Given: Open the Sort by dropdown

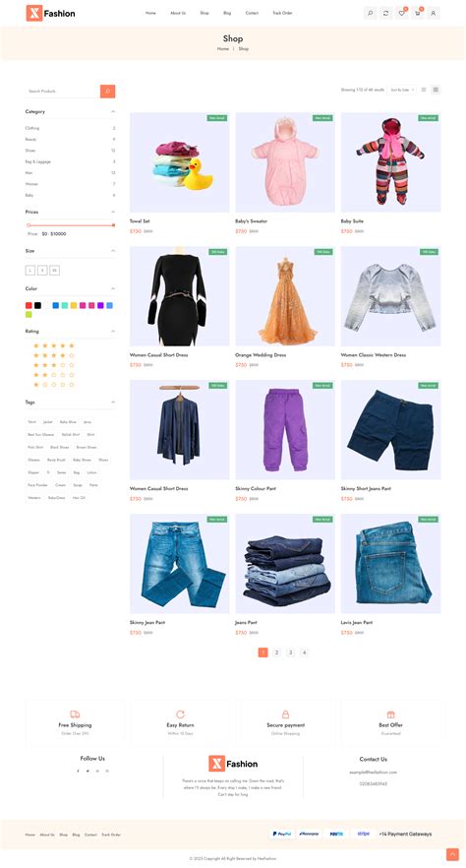Looking at the screenshot, I should 402,90.
